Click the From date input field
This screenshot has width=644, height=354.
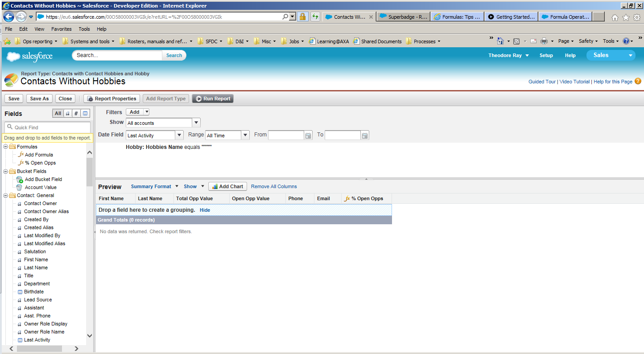[286, 135]
